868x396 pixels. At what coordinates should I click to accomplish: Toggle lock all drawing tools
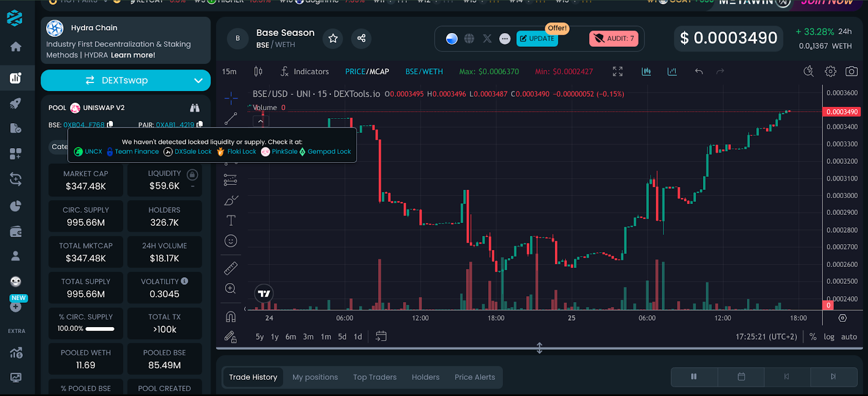231,337
